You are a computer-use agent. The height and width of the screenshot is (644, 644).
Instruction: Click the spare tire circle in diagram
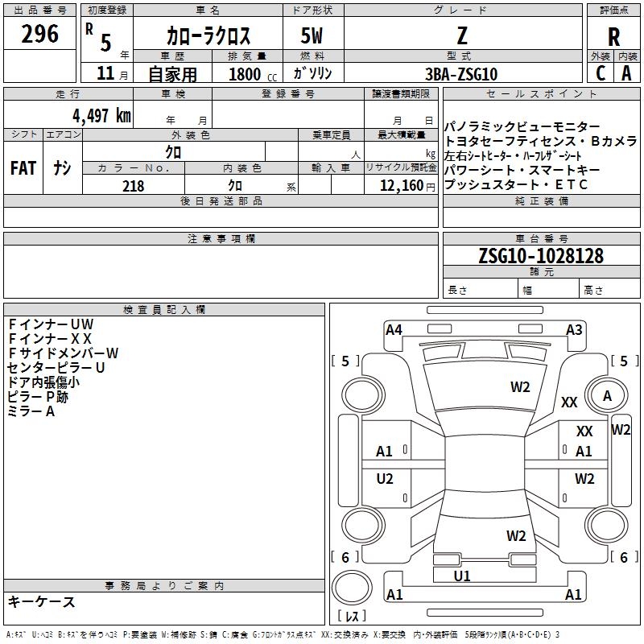(352, 588)
